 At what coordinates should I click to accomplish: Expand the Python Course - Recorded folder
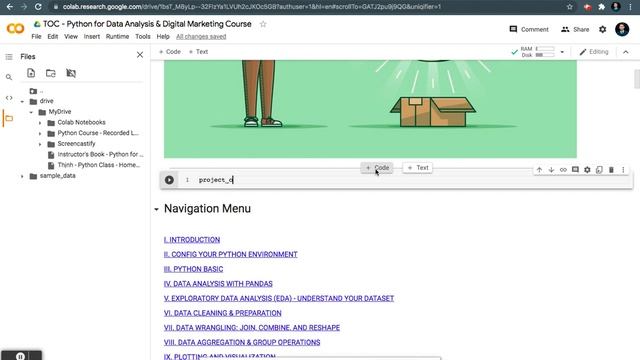pos(40,133)
